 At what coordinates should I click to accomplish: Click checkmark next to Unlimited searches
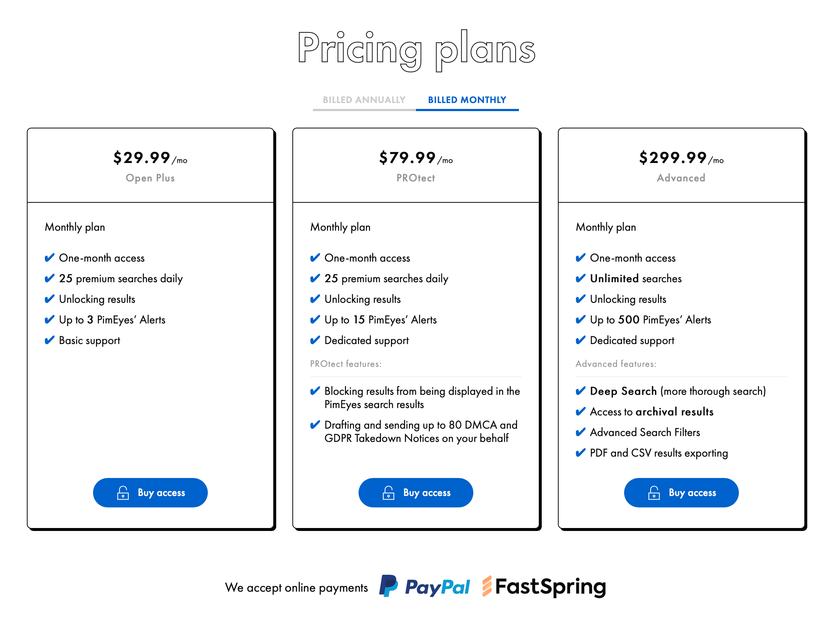(580, 279)
